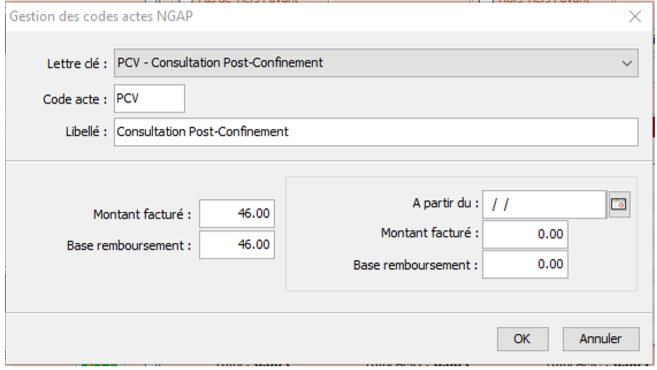Cancel with the Annuler button

coord(600,339)
